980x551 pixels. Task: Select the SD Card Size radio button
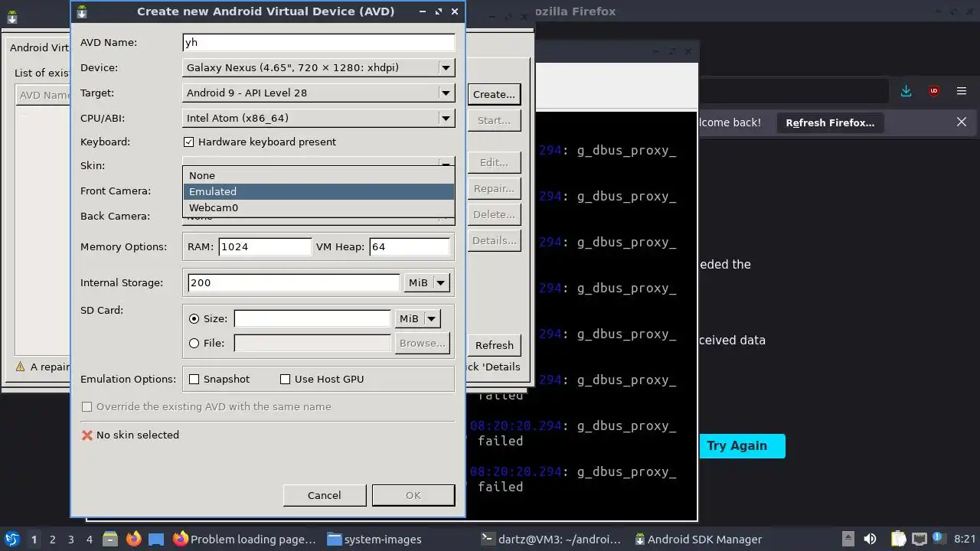click(x=194, y=318)
